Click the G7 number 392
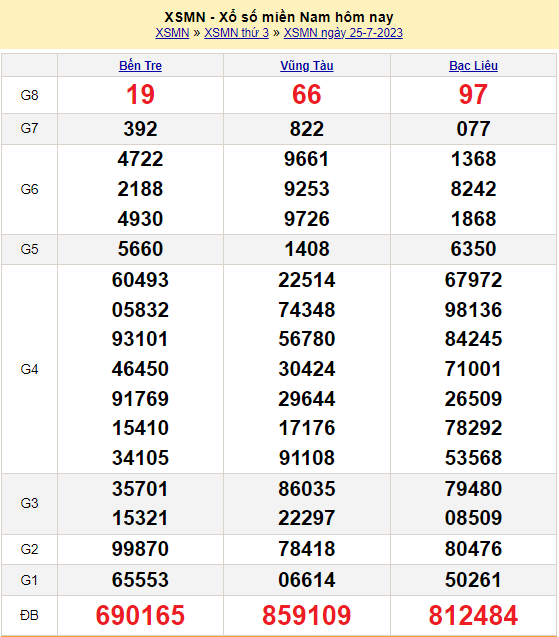The height and width of the screenshot is (637, 559). click(x=140, y=129)
